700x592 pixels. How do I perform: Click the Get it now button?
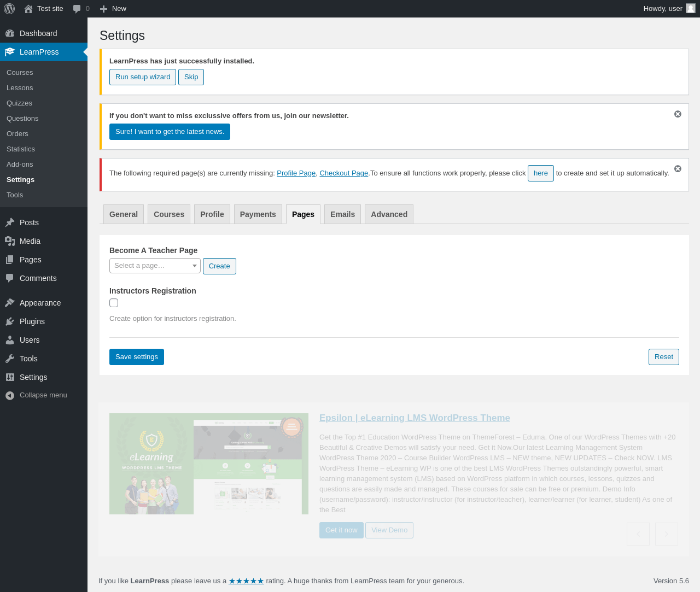341,530
